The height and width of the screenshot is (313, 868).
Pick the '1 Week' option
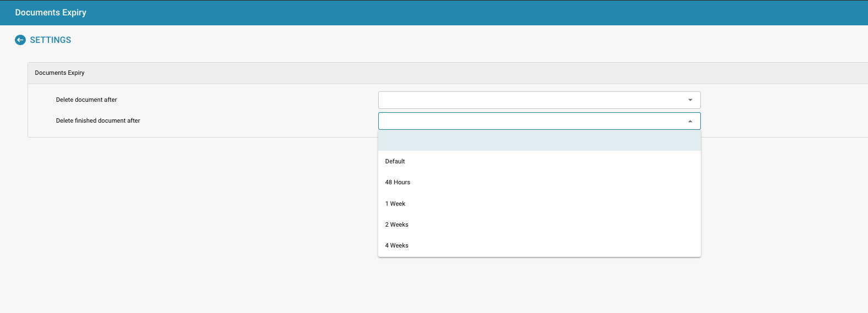pos(395,204)
